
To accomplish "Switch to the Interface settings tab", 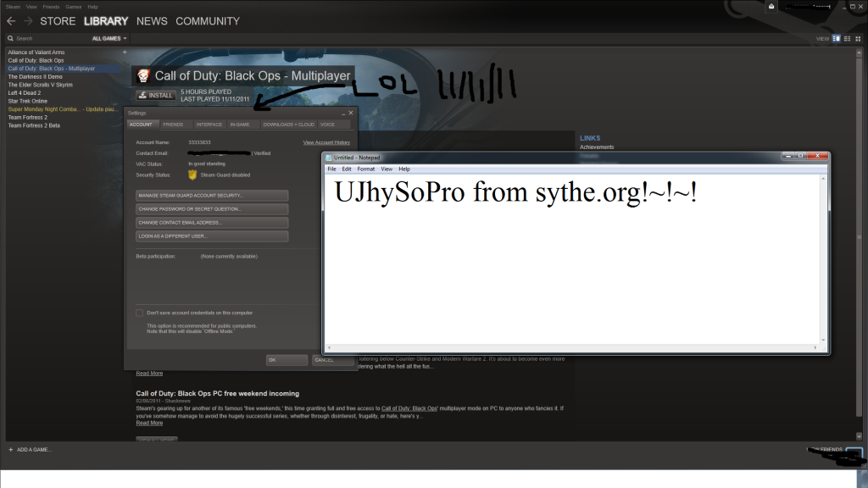I will 209,125.
